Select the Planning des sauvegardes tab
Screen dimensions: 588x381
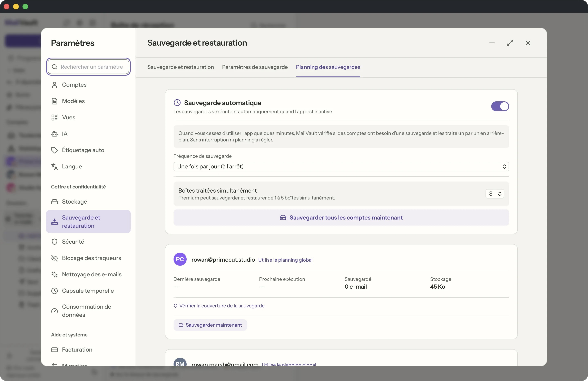coord(328,67)
